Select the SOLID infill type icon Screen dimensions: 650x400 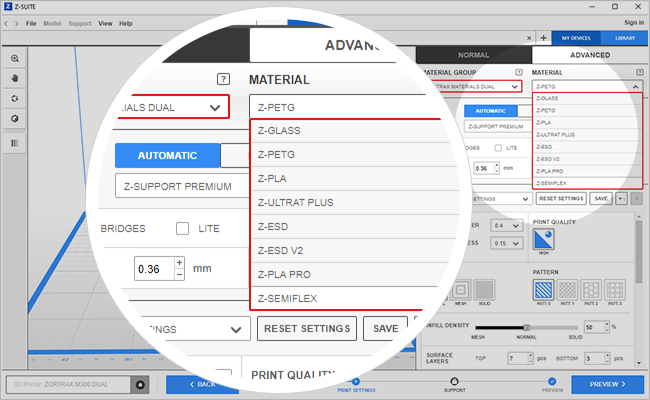tap(484, 290)
